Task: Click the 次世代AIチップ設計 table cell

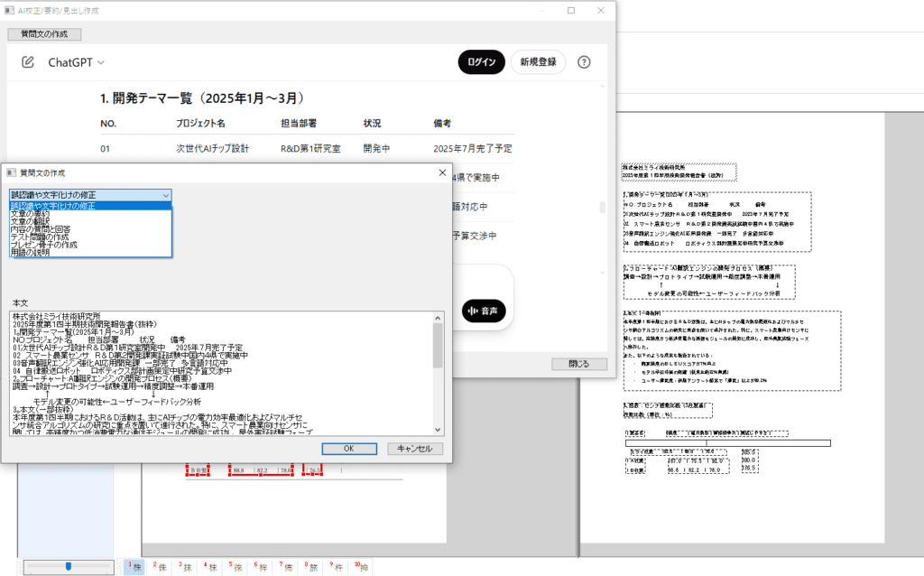Action: click(213, 149)
